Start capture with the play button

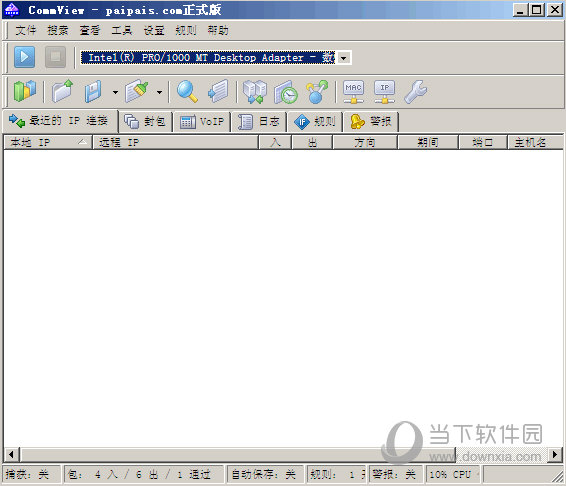coord(25,57)
